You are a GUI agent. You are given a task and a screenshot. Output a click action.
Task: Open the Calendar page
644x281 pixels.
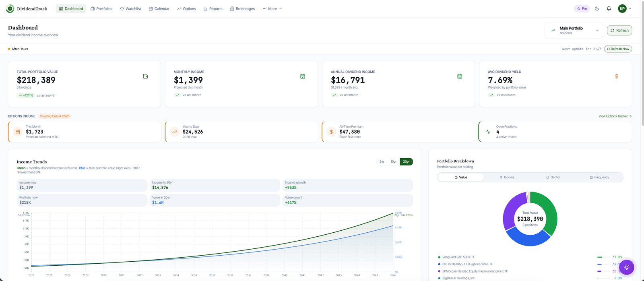(x=159, y=8)
